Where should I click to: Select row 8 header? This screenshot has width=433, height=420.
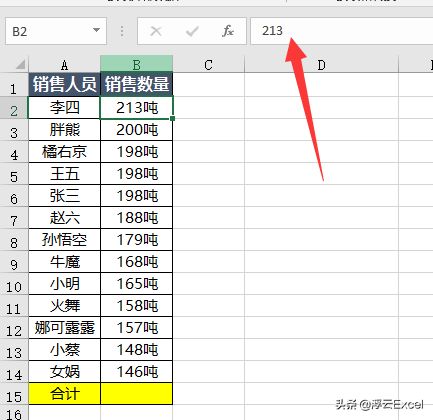click(14, 240)
